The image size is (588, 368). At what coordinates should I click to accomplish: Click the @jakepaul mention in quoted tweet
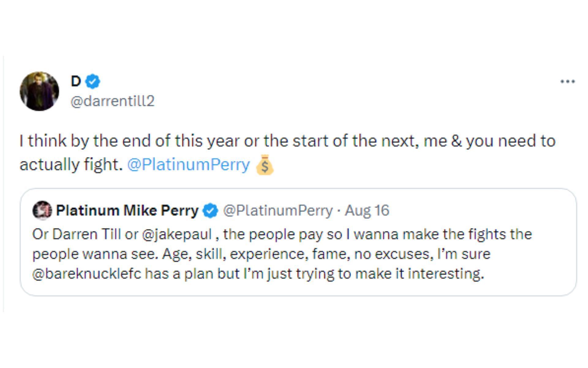(177, 234)
